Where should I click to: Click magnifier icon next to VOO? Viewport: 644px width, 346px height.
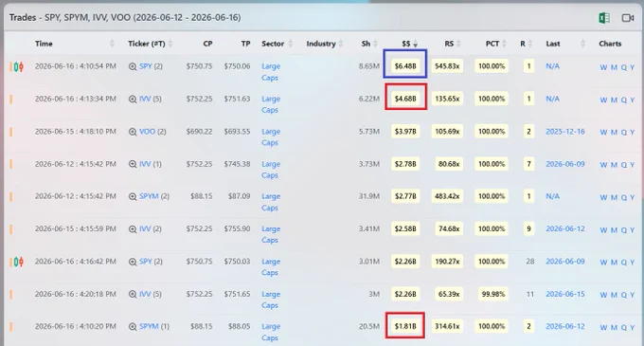[133, 132]
